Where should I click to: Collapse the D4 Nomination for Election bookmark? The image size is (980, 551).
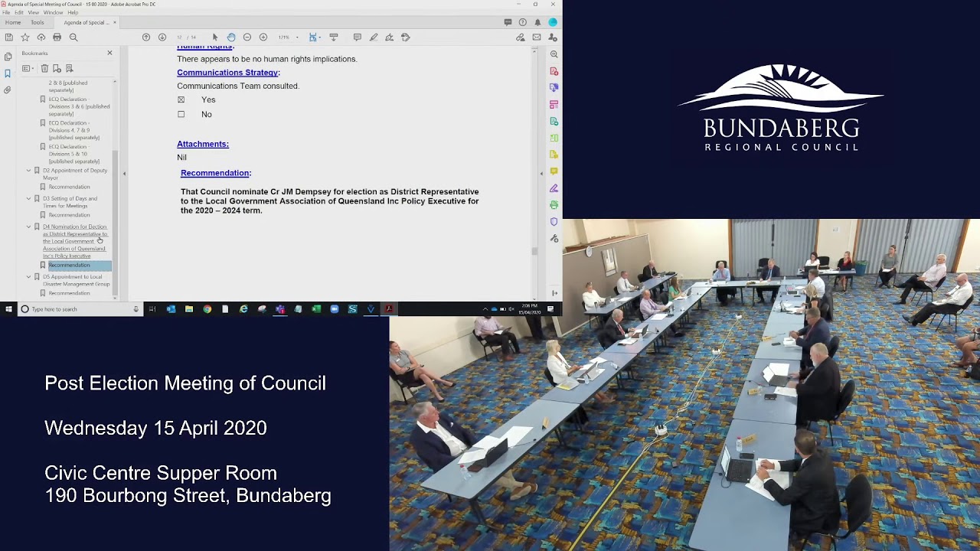point(28,227)
